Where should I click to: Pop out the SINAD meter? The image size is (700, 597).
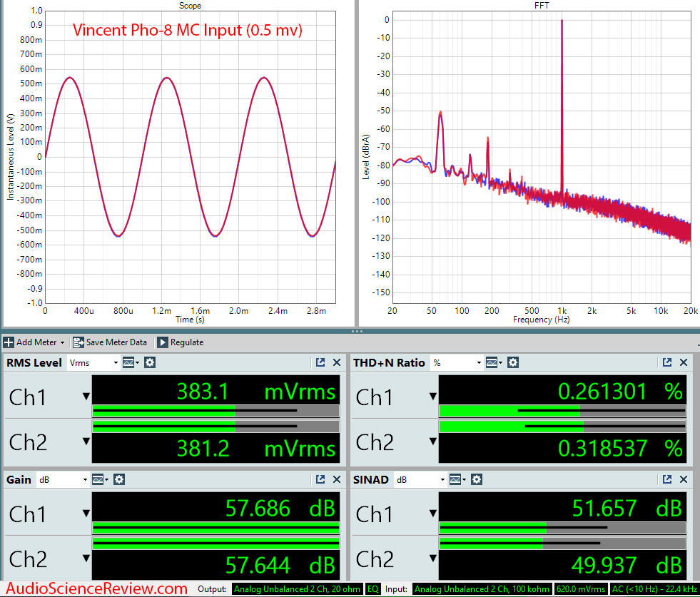[667, 479]
